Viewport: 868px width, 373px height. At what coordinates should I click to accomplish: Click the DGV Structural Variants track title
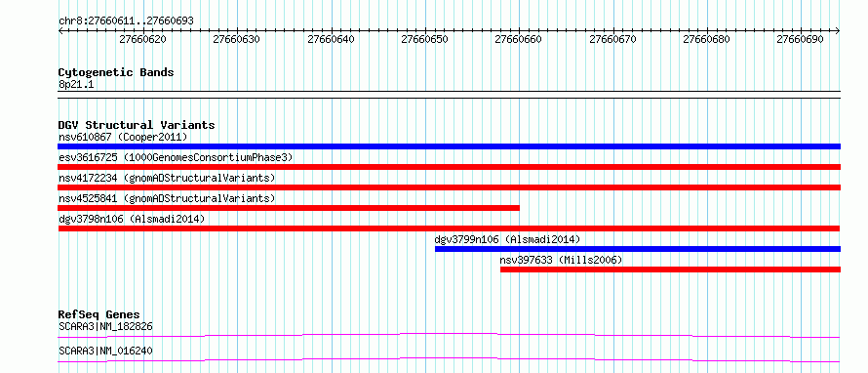pyautogui.click(x=137, y=125)
